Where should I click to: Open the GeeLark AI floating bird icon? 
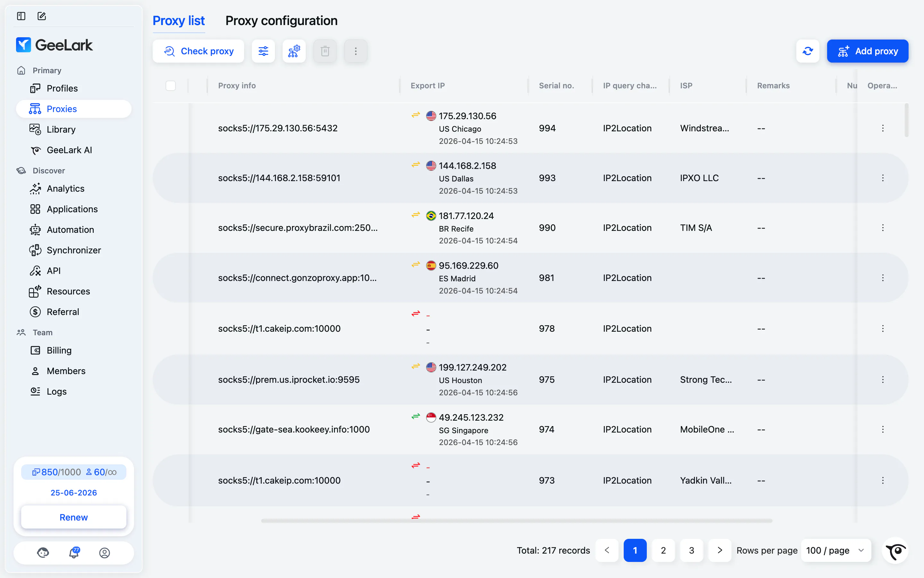895,551
